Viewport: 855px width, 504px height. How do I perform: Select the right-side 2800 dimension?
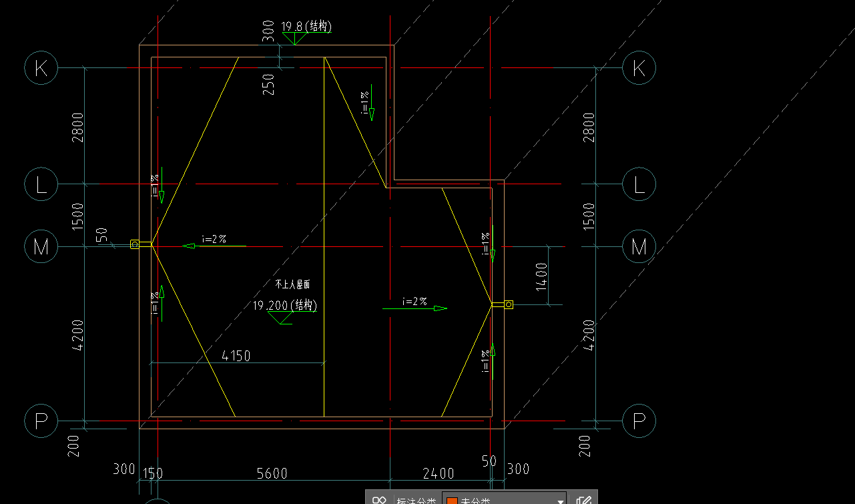(589, 127)
